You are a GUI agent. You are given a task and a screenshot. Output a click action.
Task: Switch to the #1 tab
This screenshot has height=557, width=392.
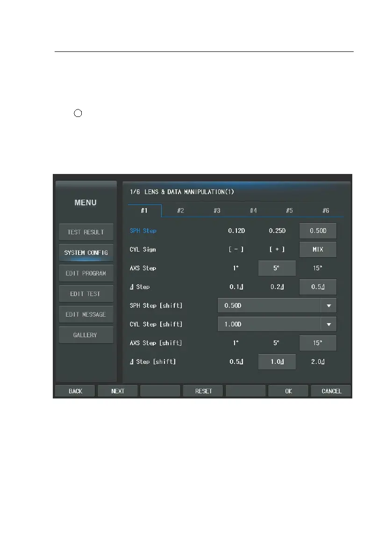pos(144,210)
